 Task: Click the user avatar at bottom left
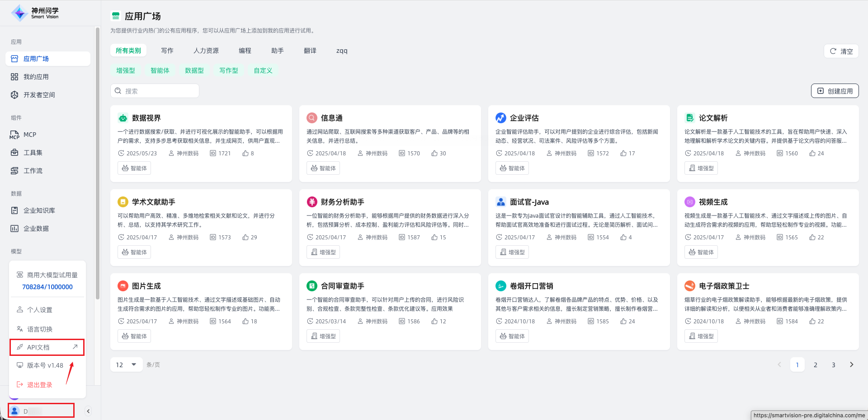tap(15, 411)
